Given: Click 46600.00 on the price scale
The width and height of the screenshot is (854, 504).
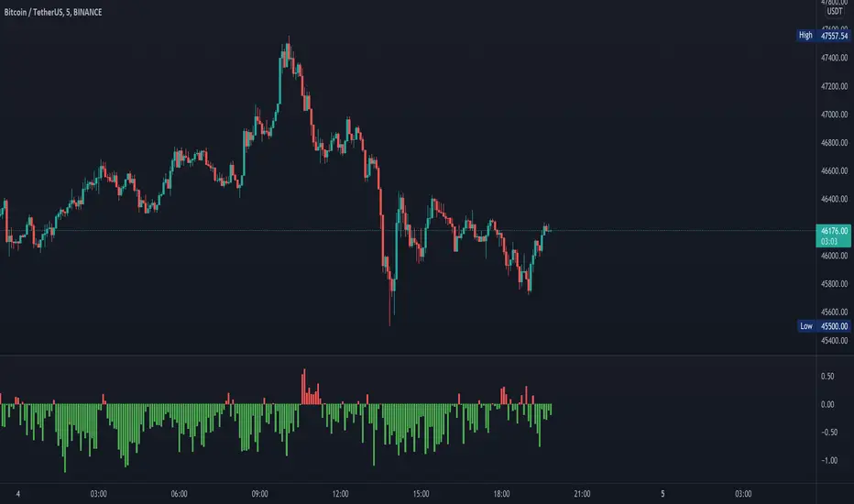Looking at the screenshot, I should click(x=833, y=171).
